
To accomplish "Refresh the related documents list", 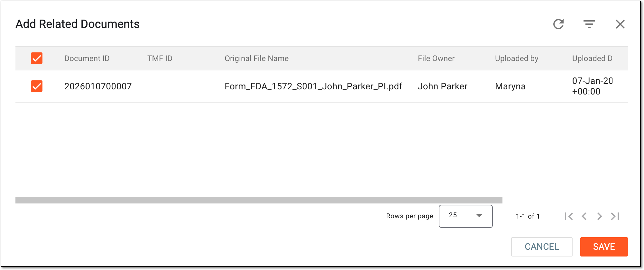I will pyautogui.click(x=558, y=24).
